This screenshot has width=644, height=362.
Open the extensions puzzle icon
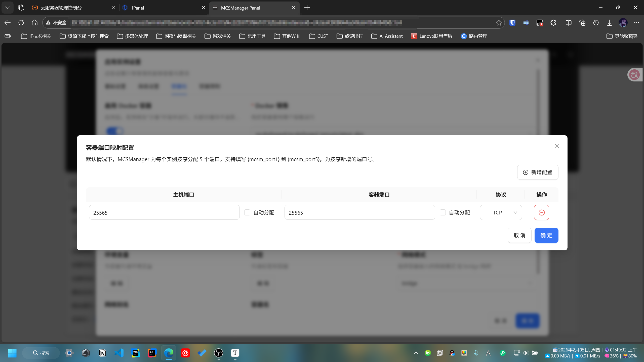coord(553,23)
